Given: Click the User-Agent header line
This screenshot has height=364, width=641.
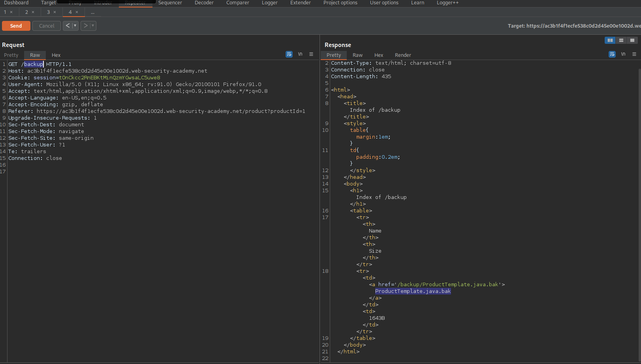Looking at the screenshot, I should pyautogui.click(x=135, y=84).
